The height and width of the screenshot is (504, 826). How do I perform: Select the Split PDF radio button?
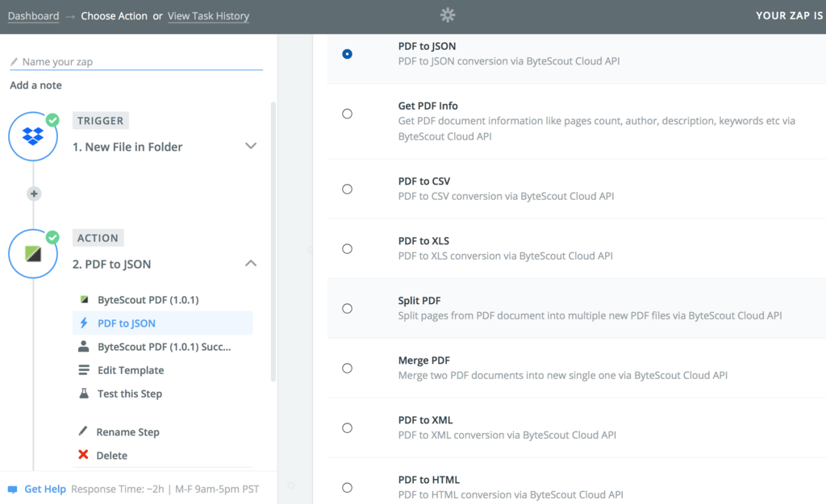click(x=347, y=309)
